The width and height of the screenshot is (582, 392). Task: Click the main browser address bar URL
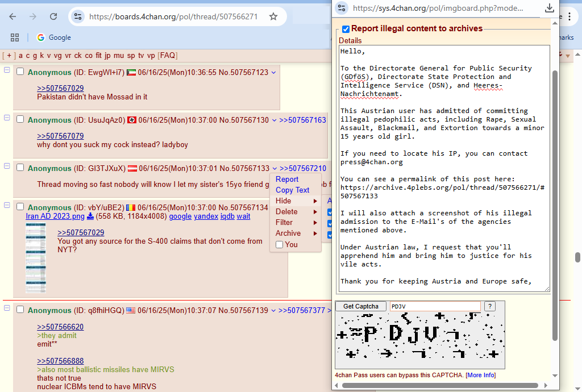[x=173, y=16]
